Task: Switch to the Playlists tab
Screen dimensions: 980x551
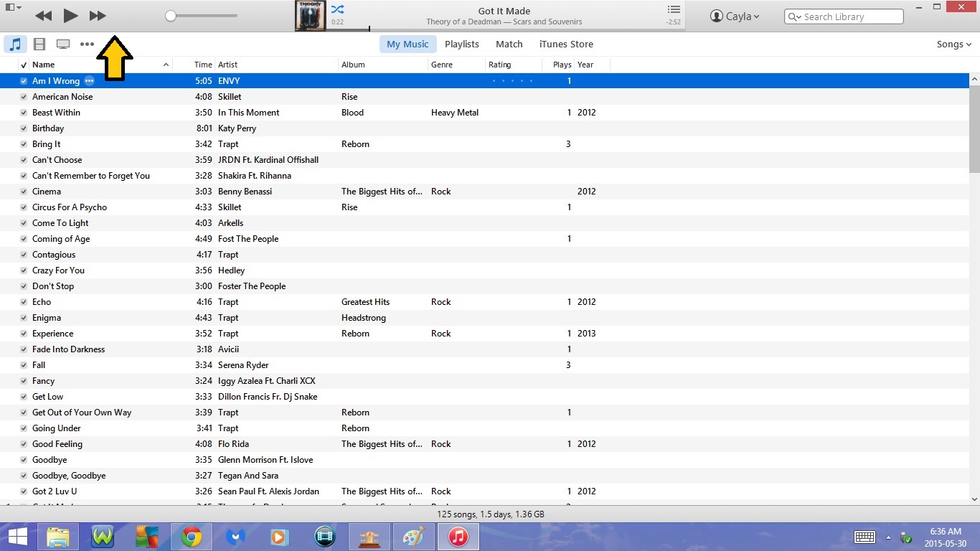Action: [461, 44]
